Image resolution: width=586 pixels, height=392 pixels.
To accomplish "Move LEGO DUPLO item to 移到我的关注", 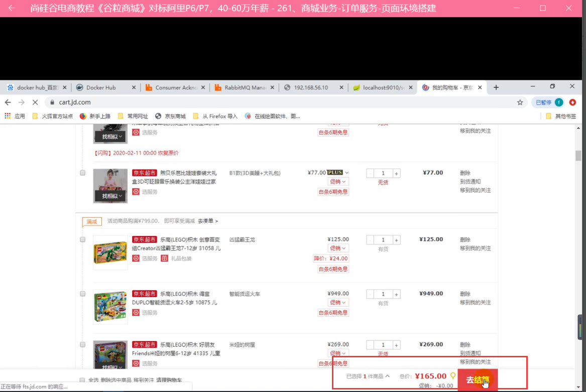I will tap(475, 302).
